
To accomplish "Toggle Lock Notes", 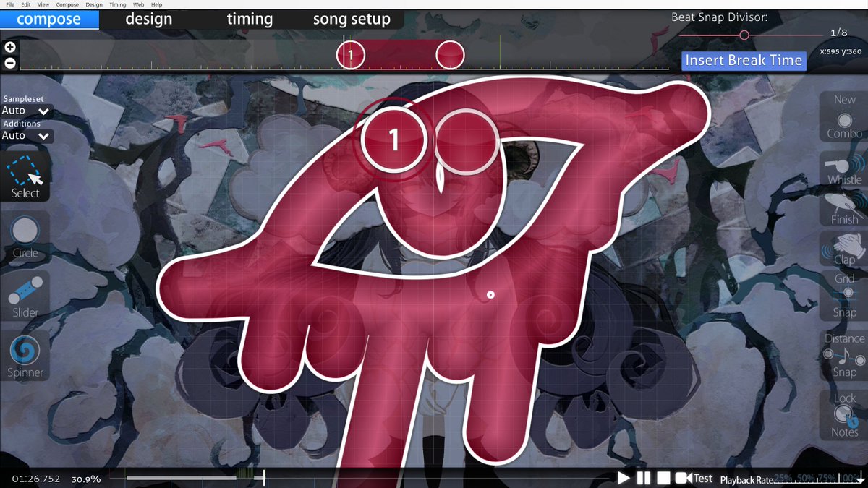I will pyautogui.click(x=844, y=416).
